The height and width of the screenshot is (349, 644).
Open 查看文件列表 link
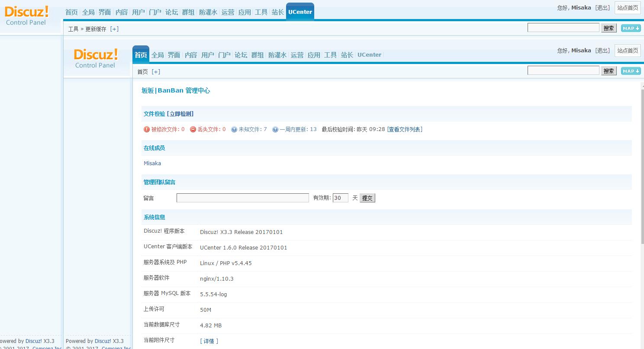click(405, 129)
